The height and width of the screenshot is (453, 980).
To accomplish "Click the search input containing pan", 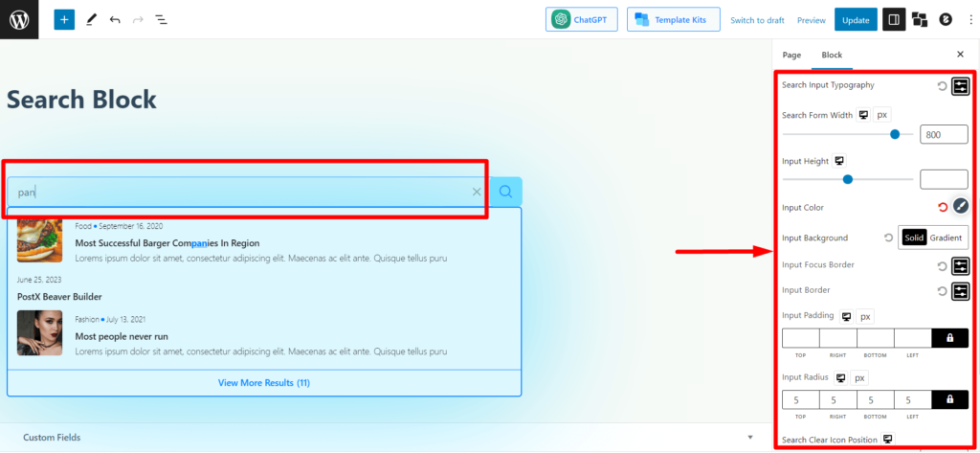I will point(248,193).
